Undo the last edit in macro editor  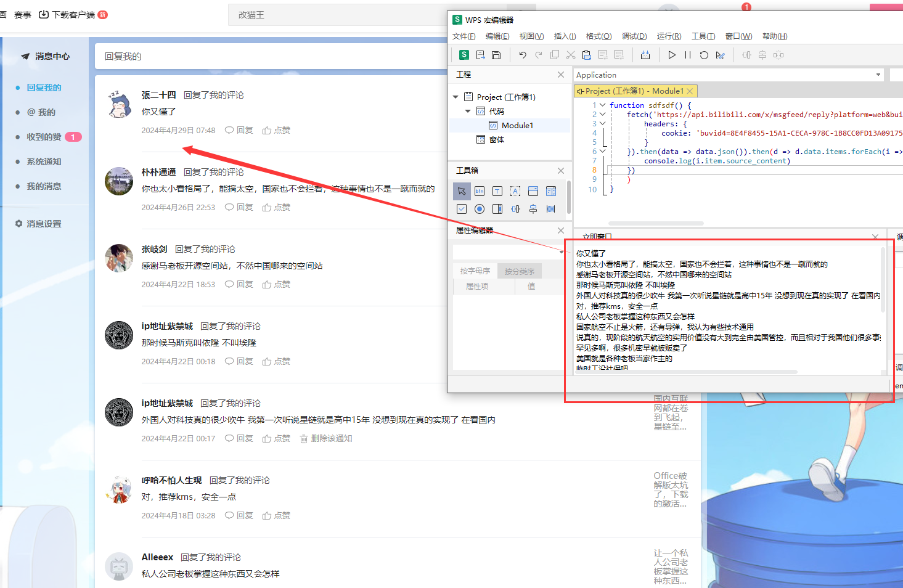point(523,55)
